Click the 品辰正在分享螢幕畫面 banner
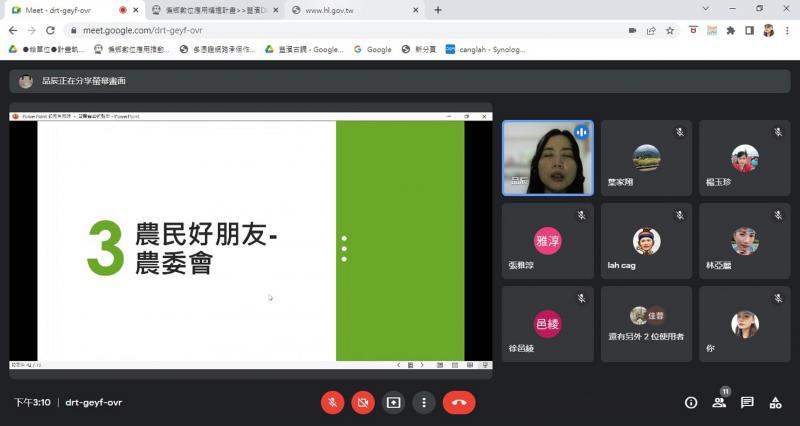This screenshot has width=800, height=426. pos(400,81)
